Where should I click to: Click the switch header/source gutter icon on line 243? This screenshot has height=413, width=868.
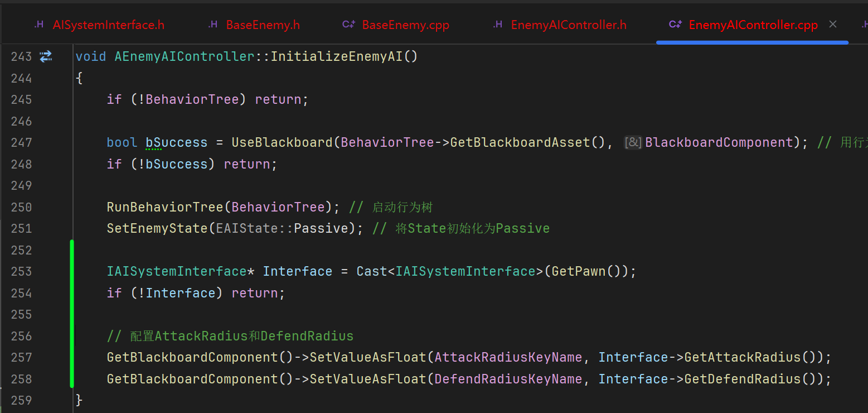pos(46,56)
